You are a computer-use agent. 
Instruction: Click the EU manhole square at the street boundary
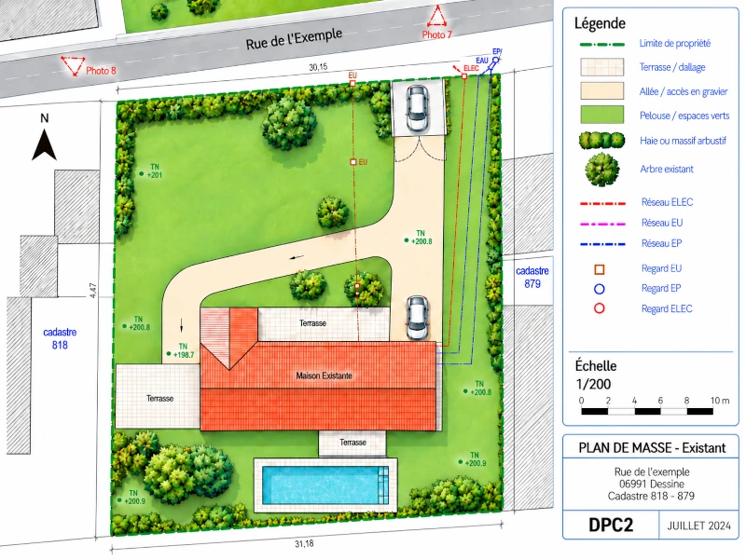coord(352,84)
